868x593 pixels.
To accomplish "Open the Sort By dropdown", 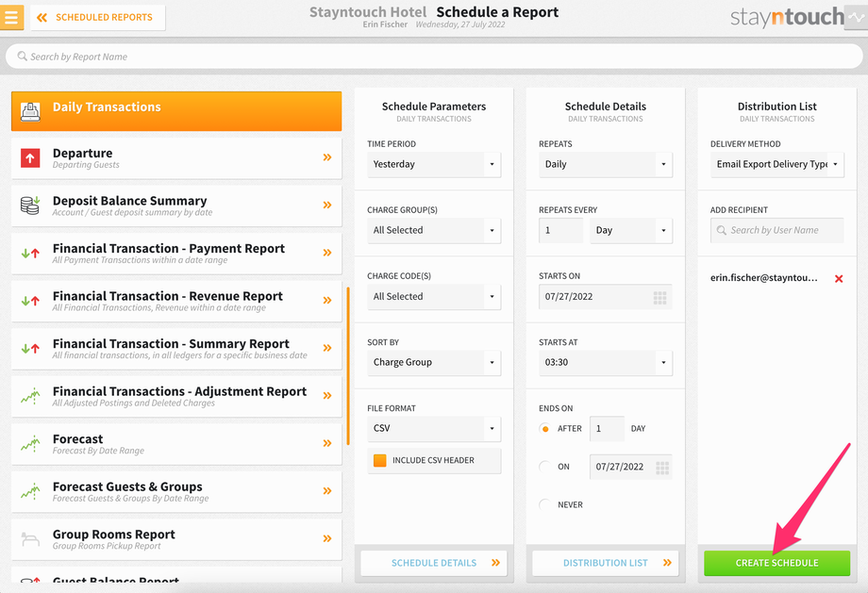I will click(x=434, y=362).
